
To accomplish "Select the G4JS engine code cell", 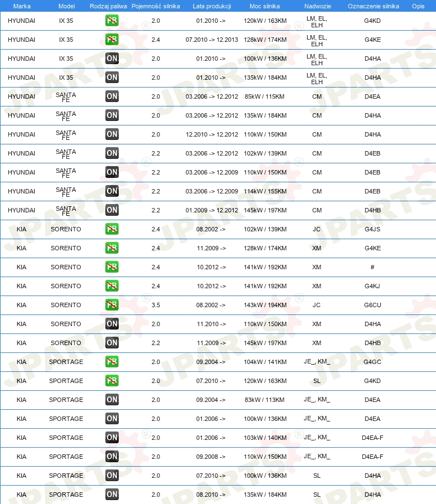I will point(372,229).
